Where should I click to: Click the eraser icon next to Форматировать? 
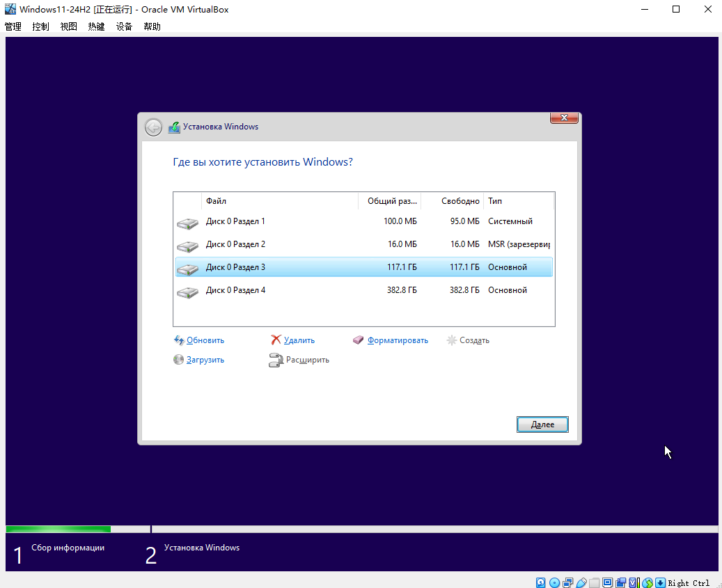(359, 340)
